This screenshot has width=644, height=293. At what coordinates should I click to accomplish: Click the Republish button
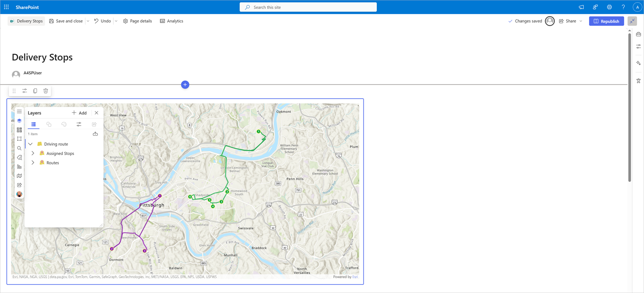[x=606, y=21]
